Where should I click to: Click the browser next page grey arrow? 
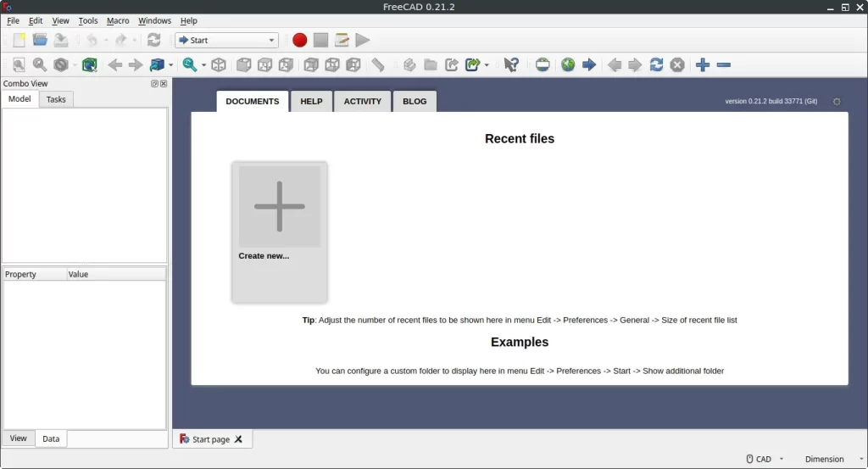coord(635,64)
